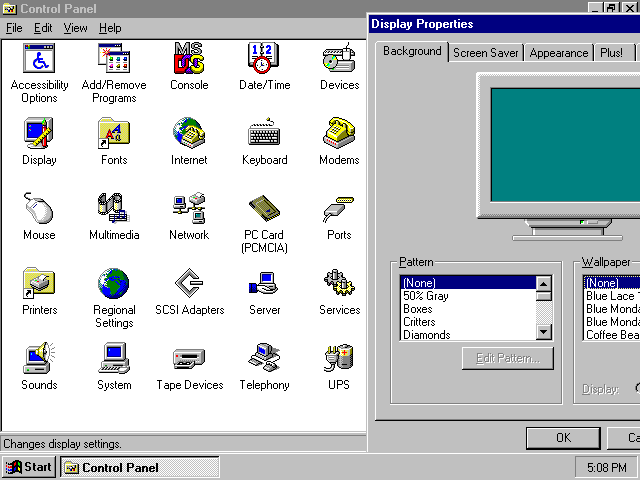Open Accessibility Options applet

[x=39, y=59]
